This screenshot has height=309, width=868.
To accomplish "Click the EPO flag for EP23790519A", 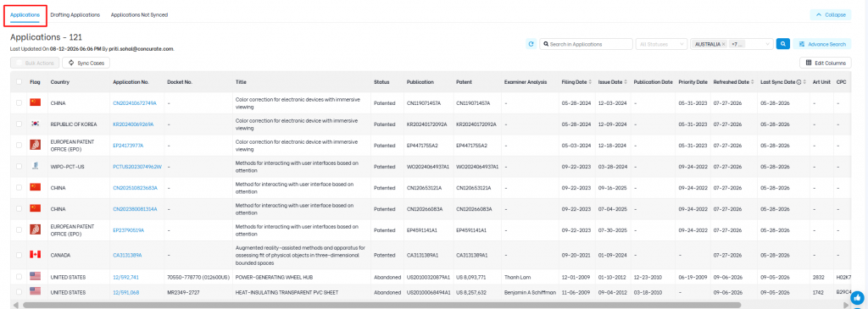I will (x=36, y=229).
